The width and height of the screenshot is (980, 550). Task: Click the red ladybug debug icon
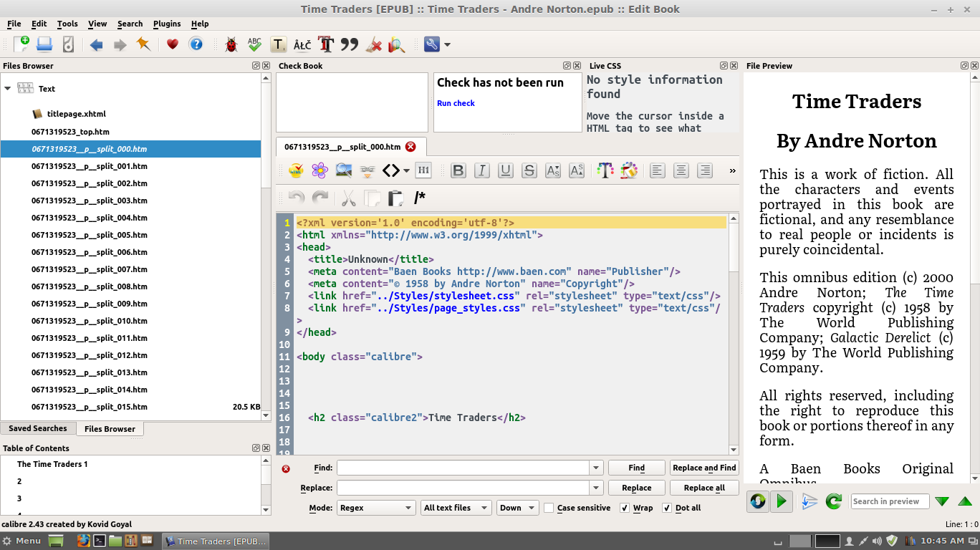pyautogui.click(x=231, y=44)
